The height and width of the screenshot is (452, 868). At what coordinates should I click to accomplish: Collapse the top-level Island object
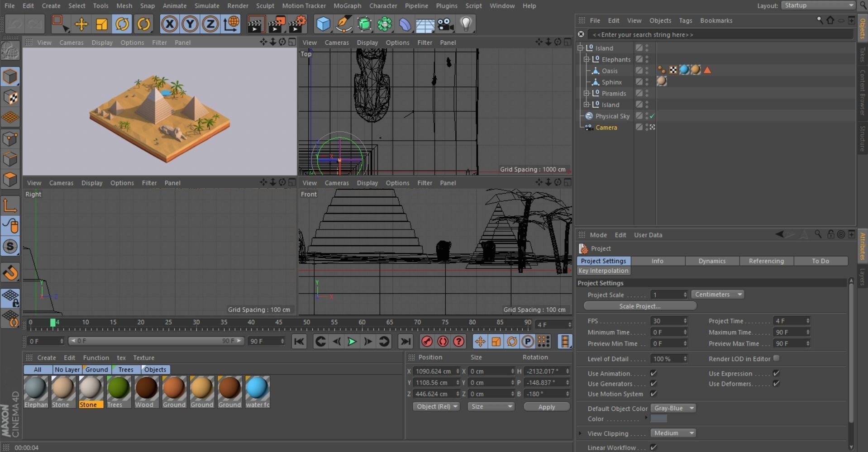580,48
